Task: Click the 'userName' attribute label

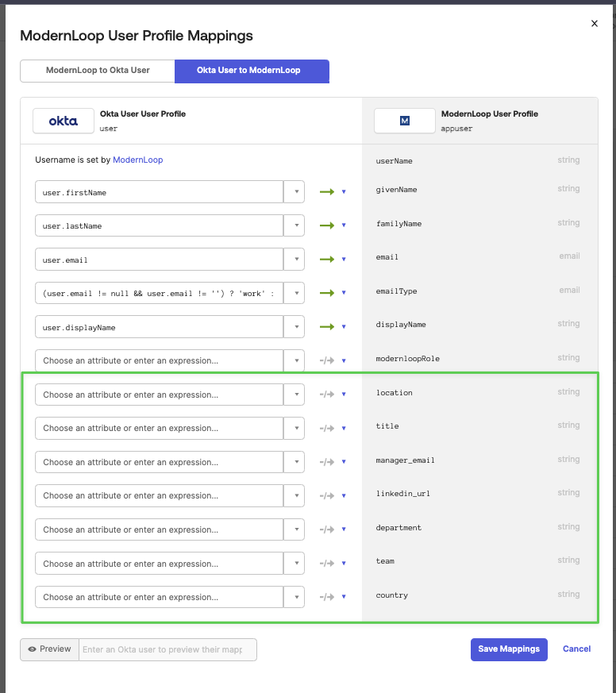Action: pyautogui.click(x=395, y=161)
